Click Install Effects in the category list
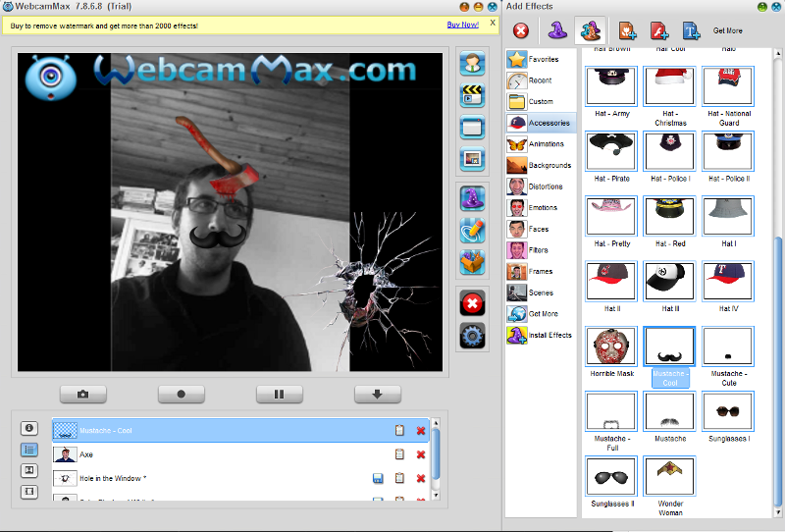785x532 pixels. [x=541, y=335]
